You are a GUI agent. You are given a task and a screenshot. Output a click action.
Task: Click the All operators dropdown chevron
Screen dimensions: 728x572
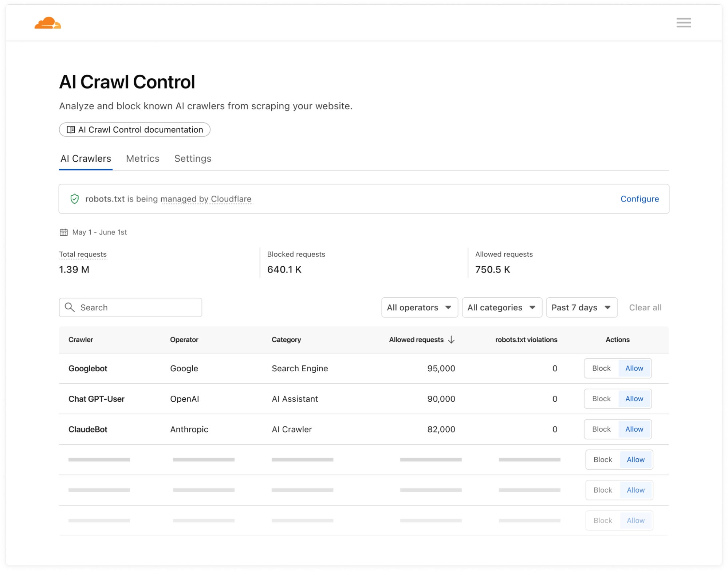pos(449,307)
